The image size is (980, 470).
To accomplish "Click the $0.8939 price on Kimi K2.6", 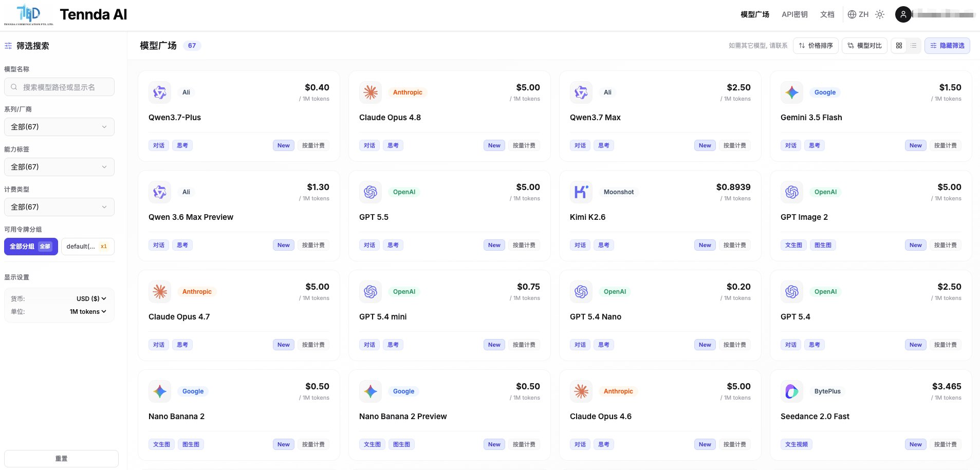I will pyautogui.click(x=733, y=187).
